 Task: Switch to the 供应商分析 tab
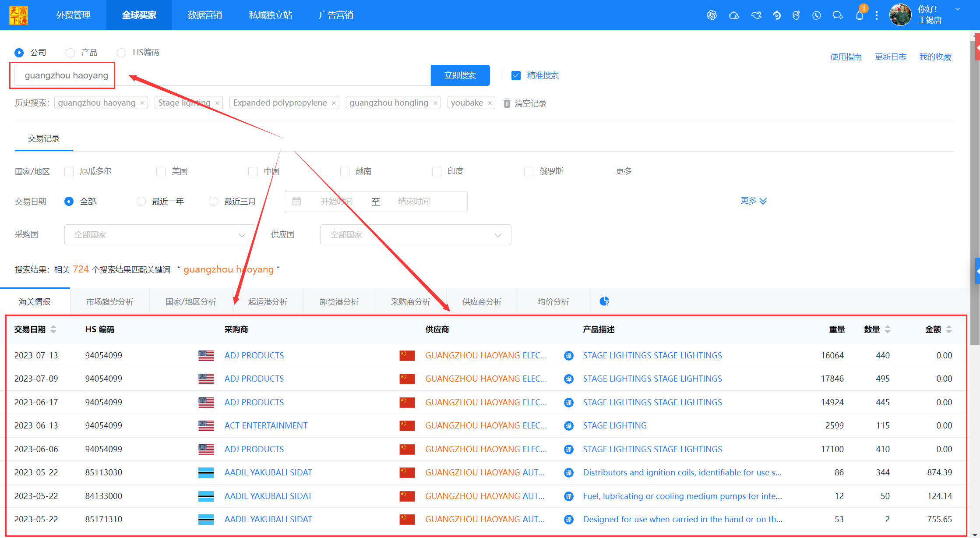pos(482,301)
